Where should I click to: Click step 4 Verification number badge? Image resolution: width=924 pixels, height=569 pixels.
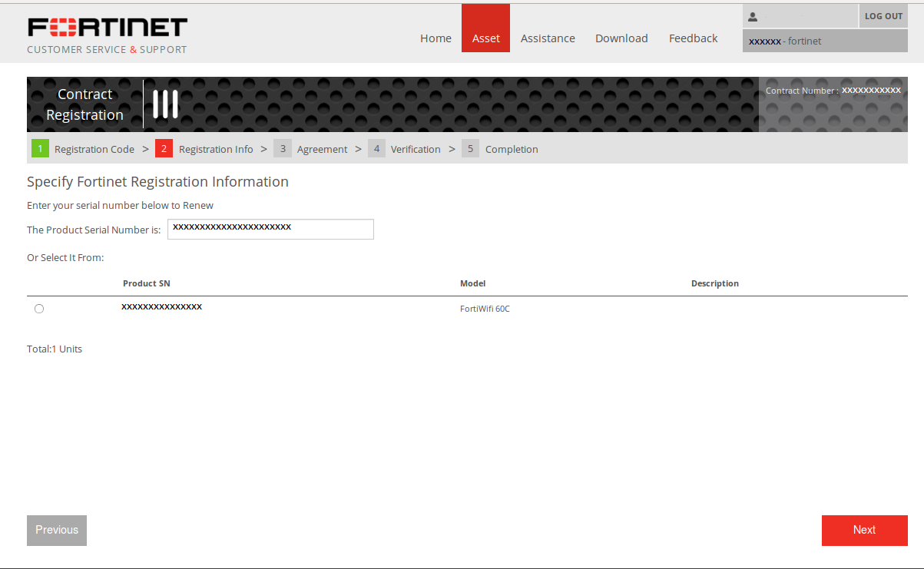376,149
